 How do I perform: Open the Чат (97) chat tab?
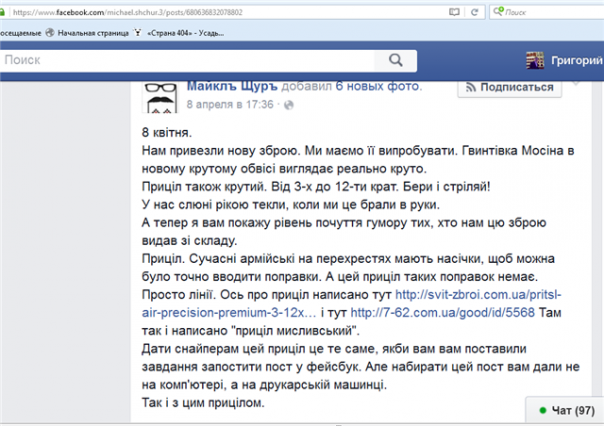coord(565,411)
